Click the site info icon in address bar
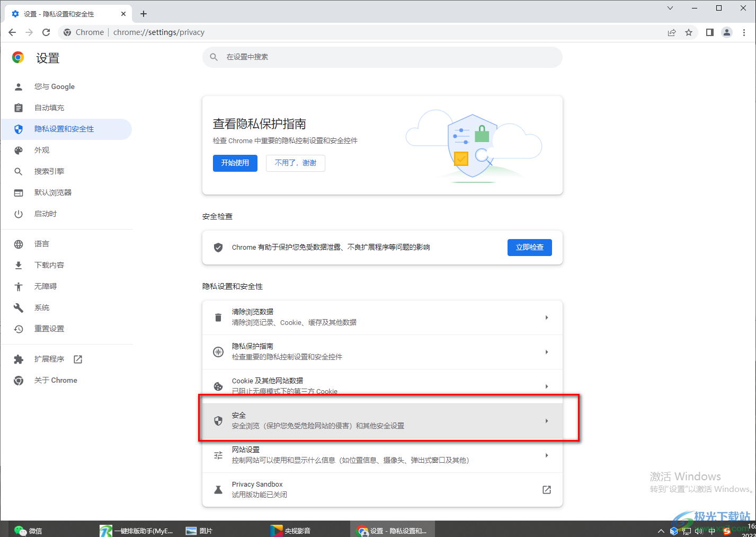Image resolution: width=756 pixels, height=537 pixels. pyautogui.click(x=67, y=32)
